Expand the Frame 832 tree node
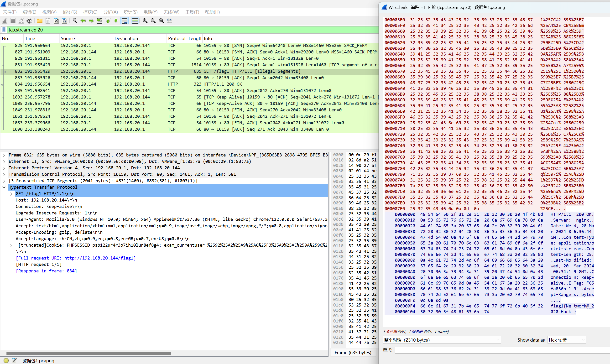This screenshot has height=364, width=610. (4, 155)
